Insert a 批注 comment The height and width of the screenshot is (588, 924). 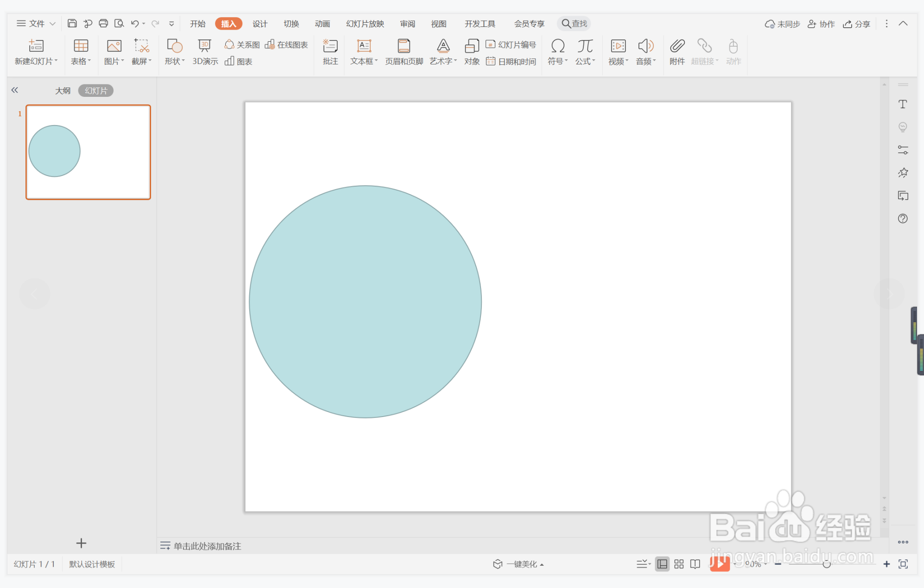[330, 51]
